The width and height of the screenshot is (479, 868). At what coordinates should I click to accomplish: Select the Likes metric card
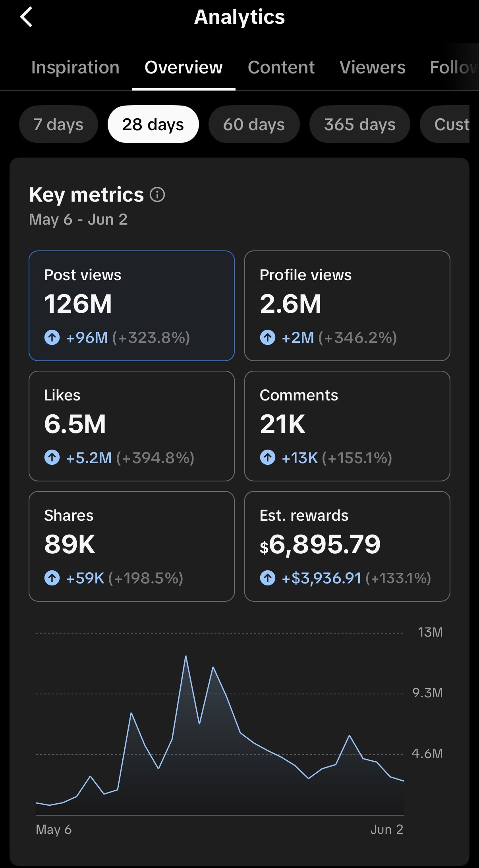[131, 426]
